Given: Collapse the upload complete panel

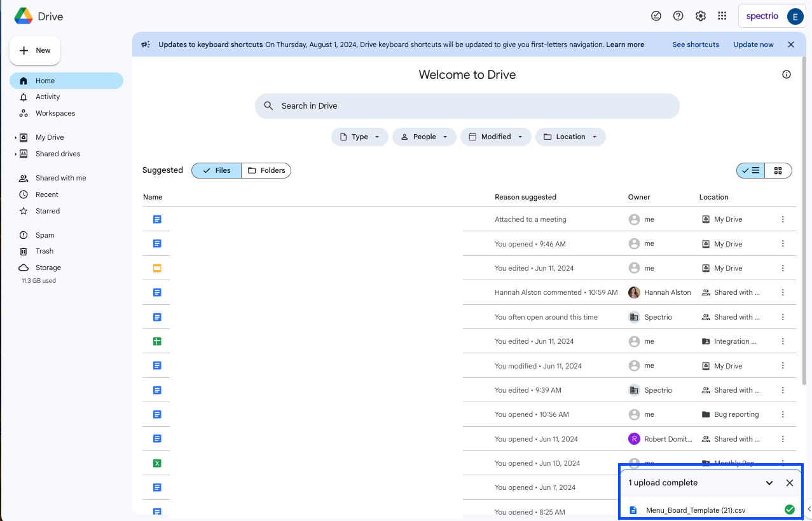Looking at the screenshot, I should pos(769,482).
